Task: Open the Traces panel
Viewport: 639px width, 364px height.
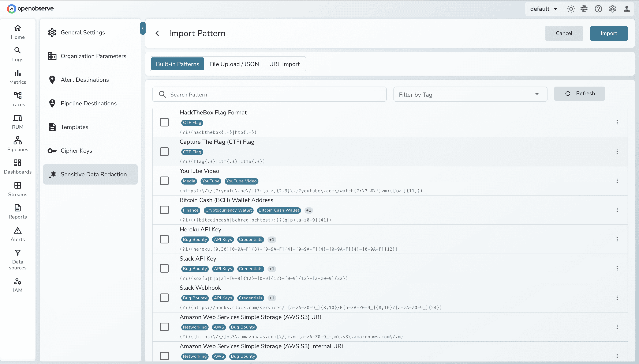Action: coord(17,99)
